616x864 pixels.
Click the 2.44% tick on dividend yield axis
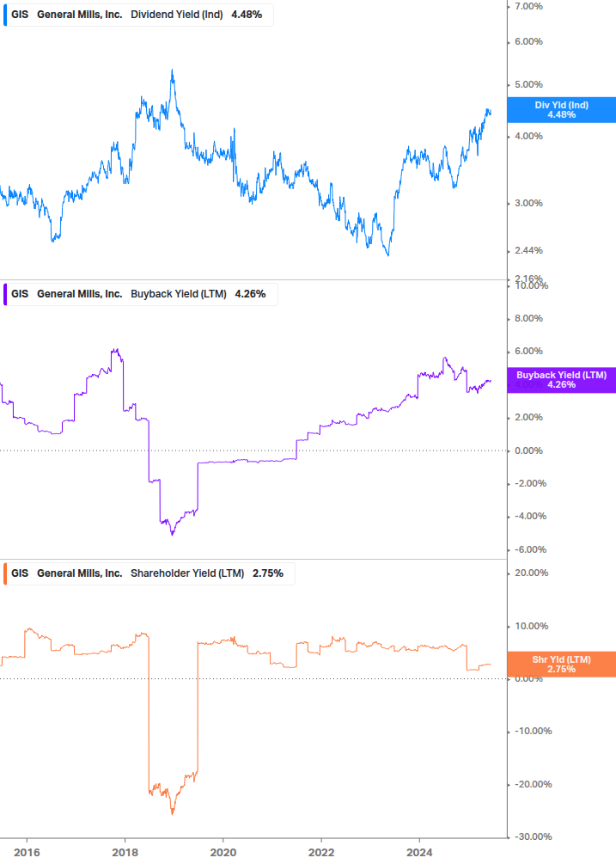click(528, 250)
